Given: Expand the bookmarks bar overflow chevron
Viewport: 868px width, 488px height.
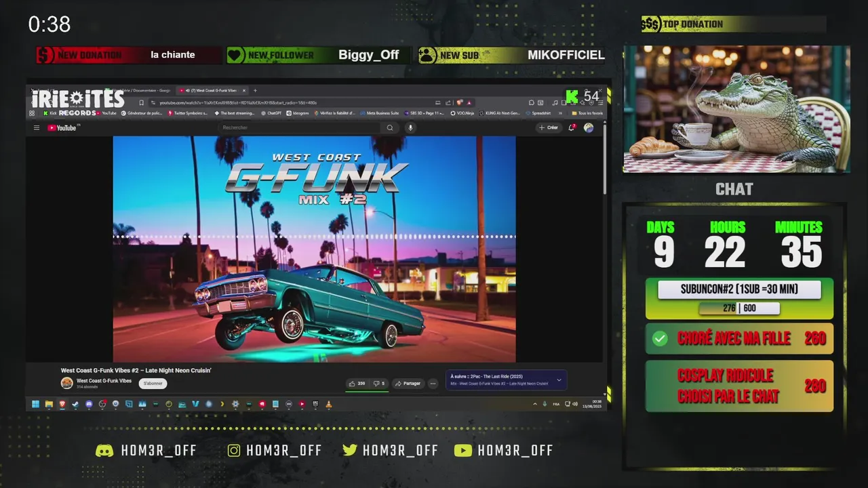Looking at the screenshot, I should coord(560,113).
